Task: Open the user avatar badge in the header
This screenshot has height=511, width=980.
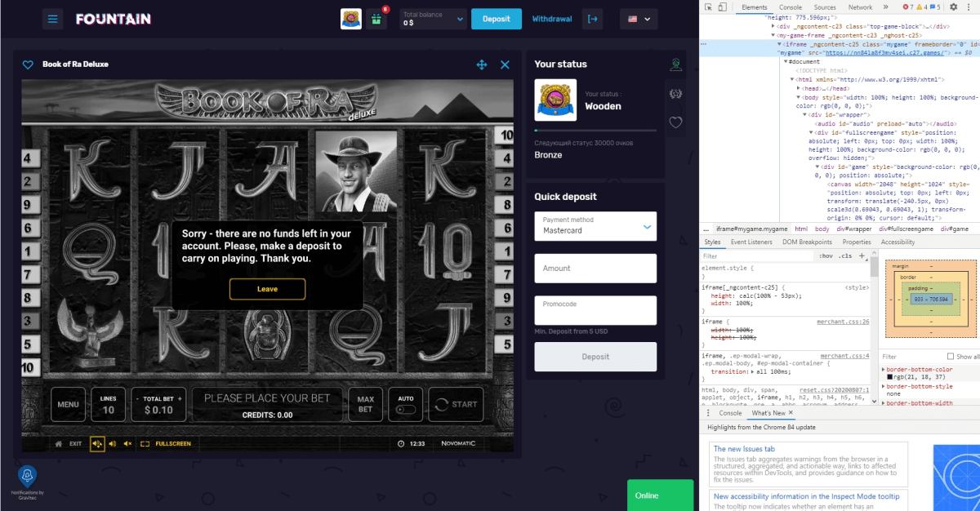Action: (x=351, y=18)
